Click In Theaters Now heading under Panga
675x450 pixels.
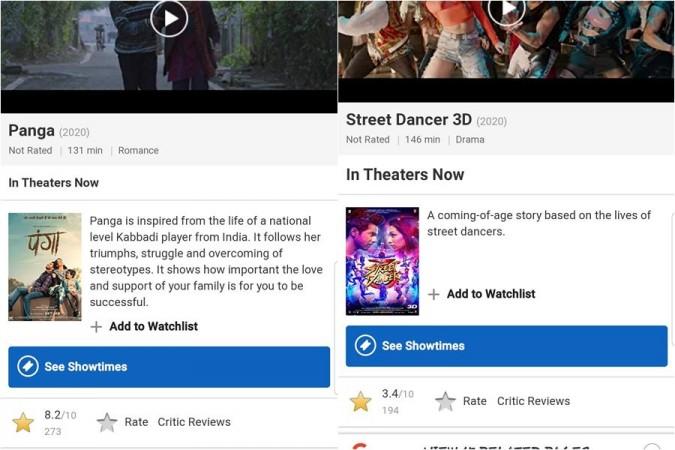click(54, 183)
